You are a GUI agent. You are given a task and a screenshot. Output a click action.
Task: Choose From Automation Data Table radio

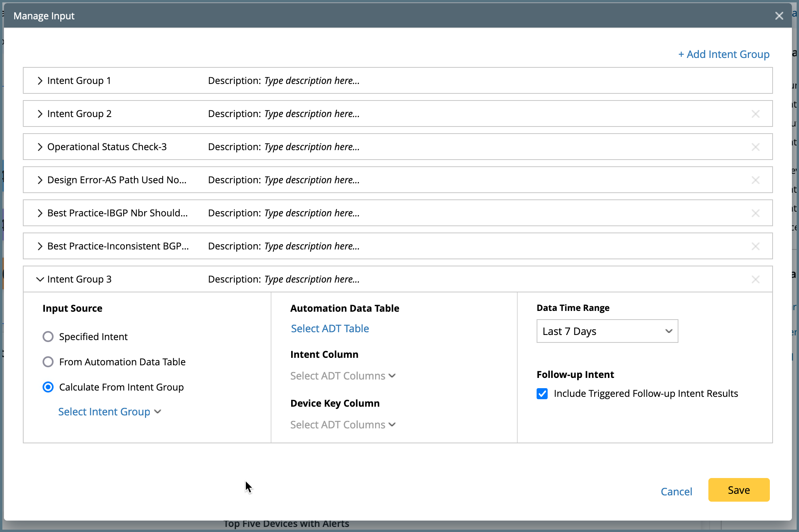[48, 362]
